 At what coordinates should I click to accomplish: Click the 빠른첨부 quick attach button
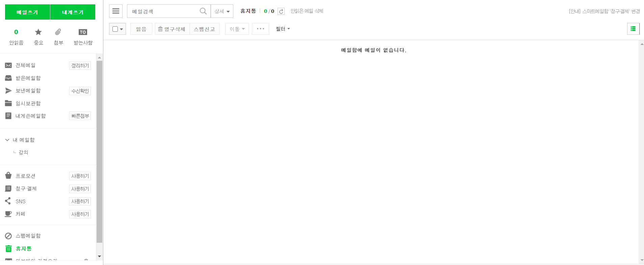(x=80, y=116)
